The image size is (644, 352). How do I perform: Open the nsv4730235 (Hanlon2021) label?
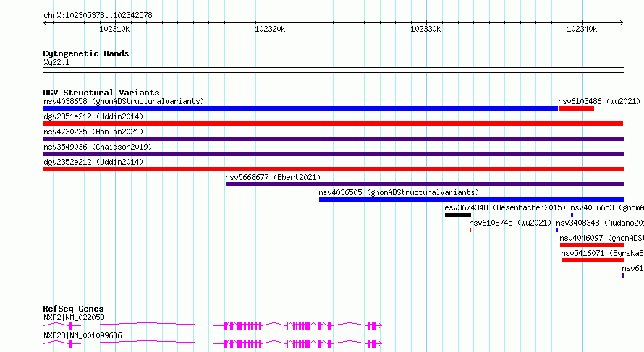tap(93, 132)
